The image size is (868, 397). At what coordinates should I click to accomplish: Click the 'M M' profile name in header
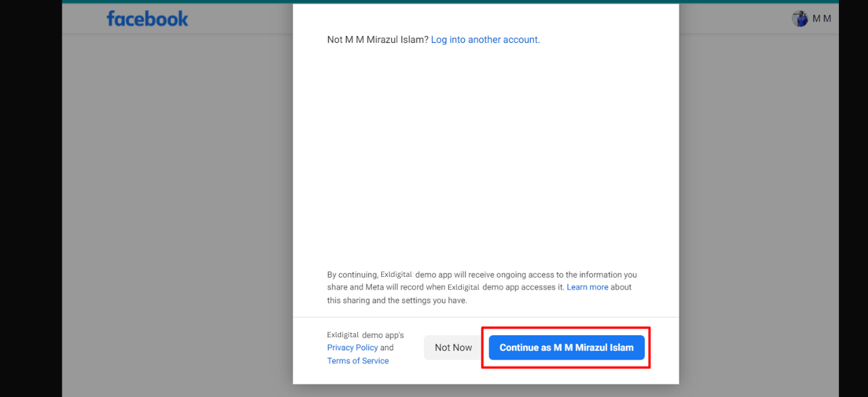tap(822, 18)
